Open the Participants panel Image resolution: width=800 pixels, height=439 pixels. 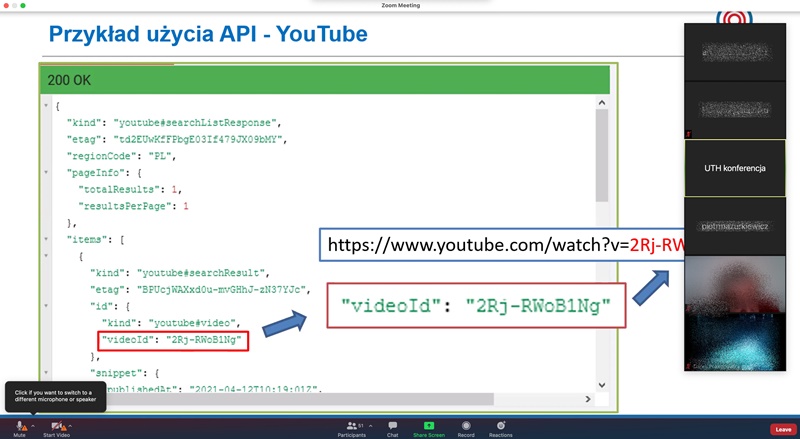tap(352, 429)
